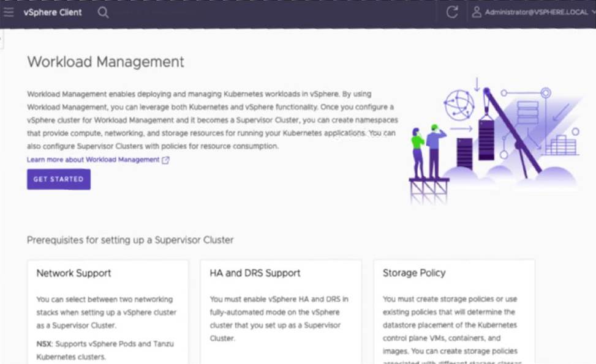Click the HA and DRS description text
Viewport: 596px width, 364px height.
click(x=279, y=318)
